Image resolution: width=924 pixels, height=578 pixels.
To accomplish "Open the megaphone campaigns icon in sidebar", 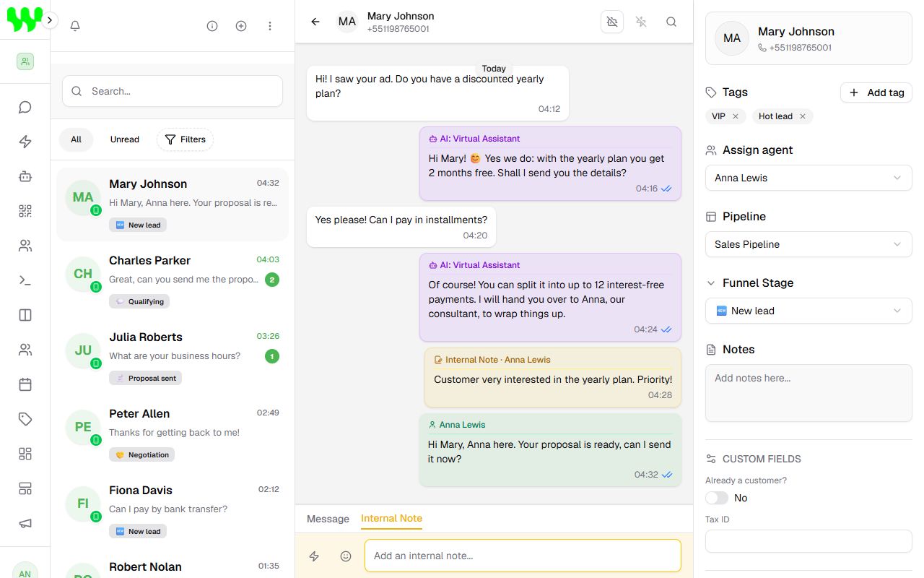I will coord(25,524).
